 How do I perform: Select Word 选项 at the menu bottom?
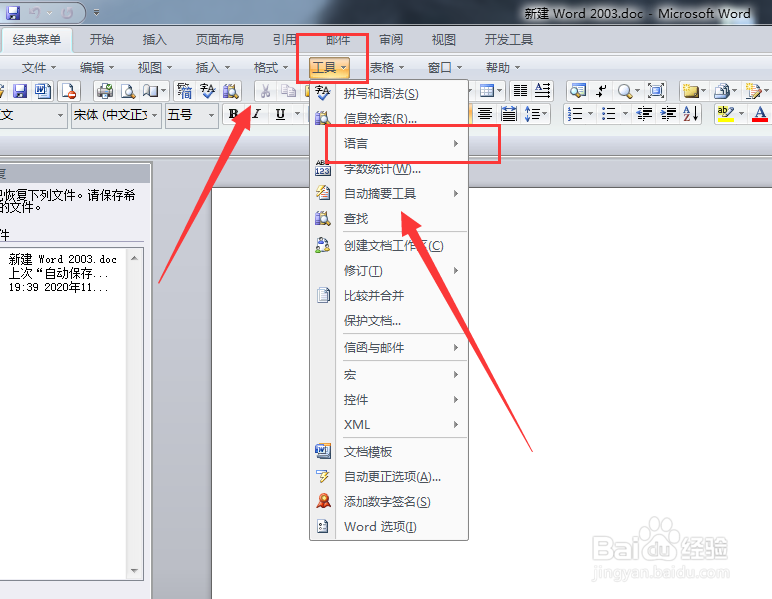[x=389, y=527]
